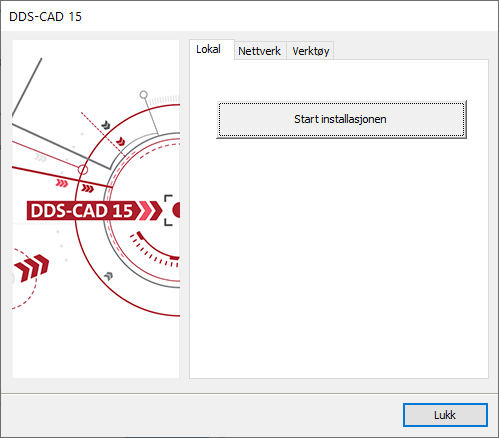Click the black focus bracket symbol
The image size is (499, 438).
tap(168, 210)
